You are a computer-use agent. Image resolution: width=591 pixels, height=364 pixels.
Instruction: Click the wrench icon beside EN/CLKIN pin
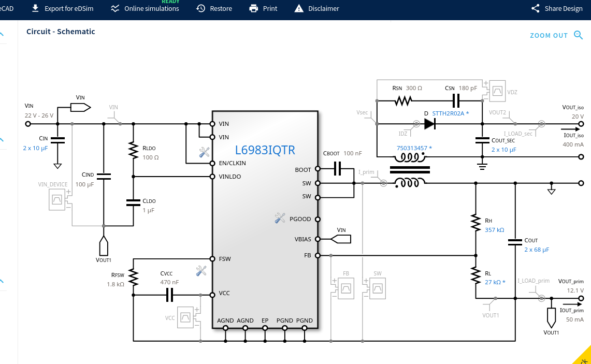tap(204, 152)
